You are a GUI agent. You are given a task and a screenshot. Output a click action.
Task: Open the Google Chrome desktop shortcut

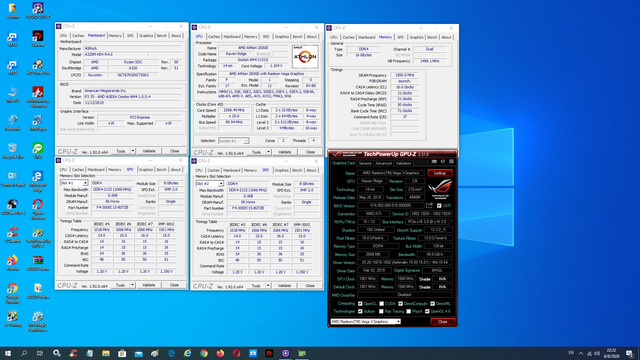[13, 293]
